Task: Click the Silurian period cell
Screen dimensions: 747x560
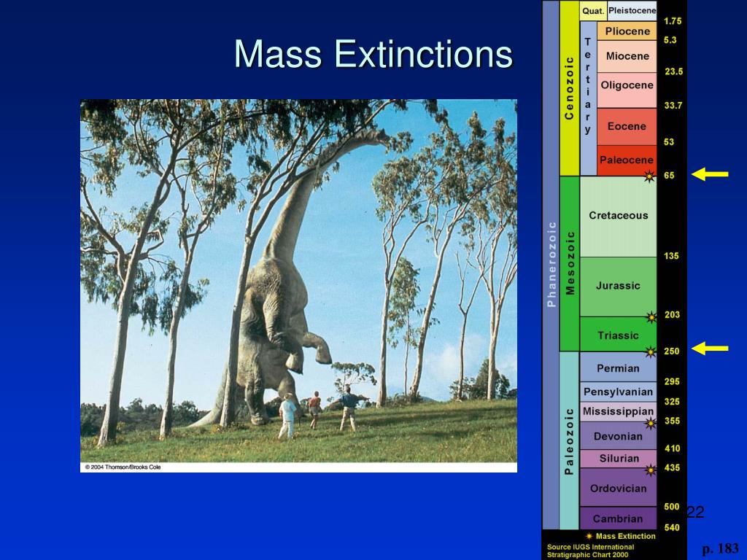Action: [x=619, y=459]
